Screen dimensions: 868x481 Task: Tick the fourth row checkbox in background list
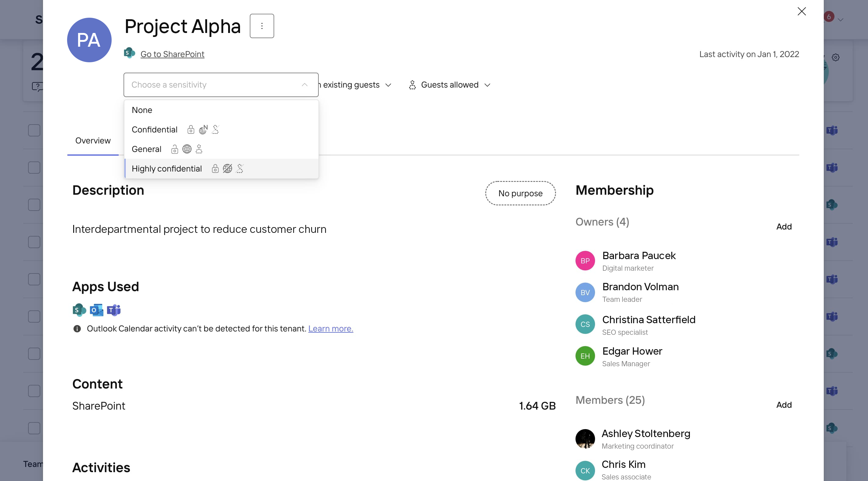[34, 242]
